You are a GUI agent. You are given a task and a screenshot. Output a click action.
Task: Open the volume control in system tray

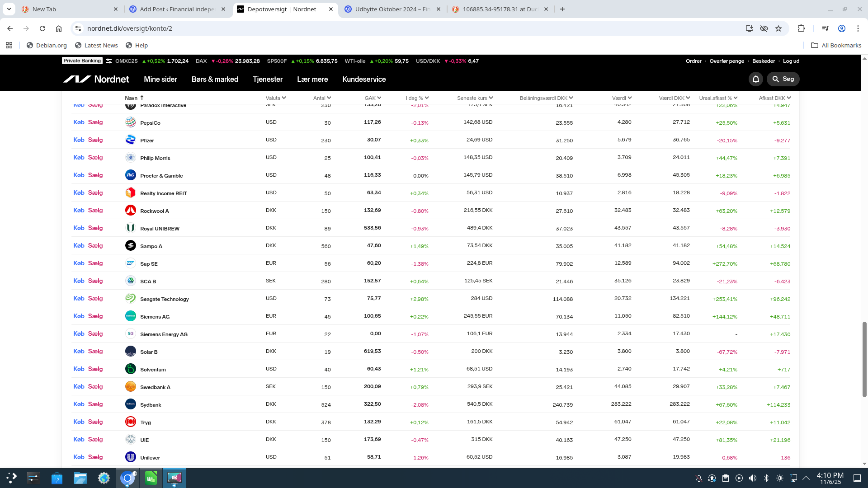[752, 478]
